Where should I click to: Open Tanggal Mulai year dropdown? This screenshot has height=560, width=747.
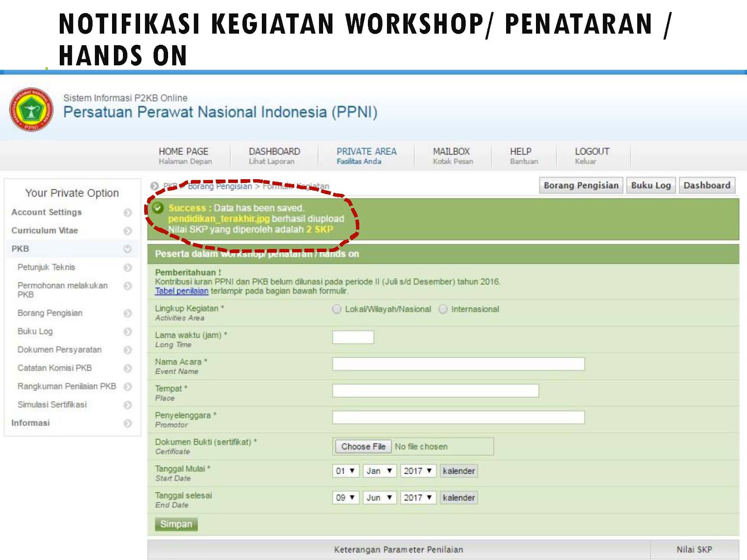(x=418, y=471)
